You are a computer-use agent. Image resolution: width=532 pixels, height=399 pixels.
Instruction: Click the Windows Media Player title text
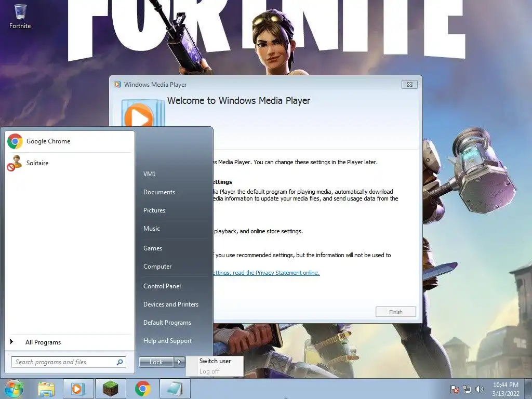(x=155, y=85)
